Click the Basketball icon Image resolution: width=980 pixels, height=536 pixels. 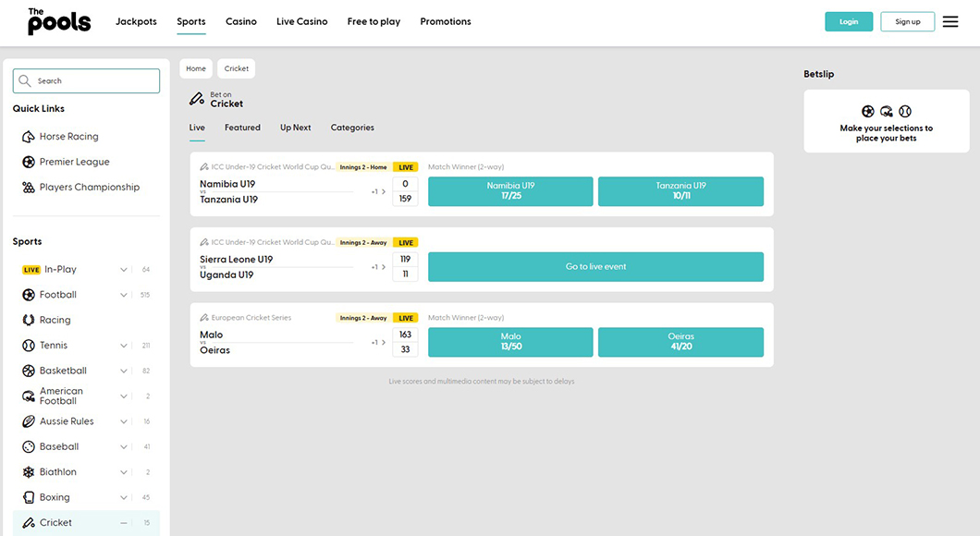[x=28, y=371]
